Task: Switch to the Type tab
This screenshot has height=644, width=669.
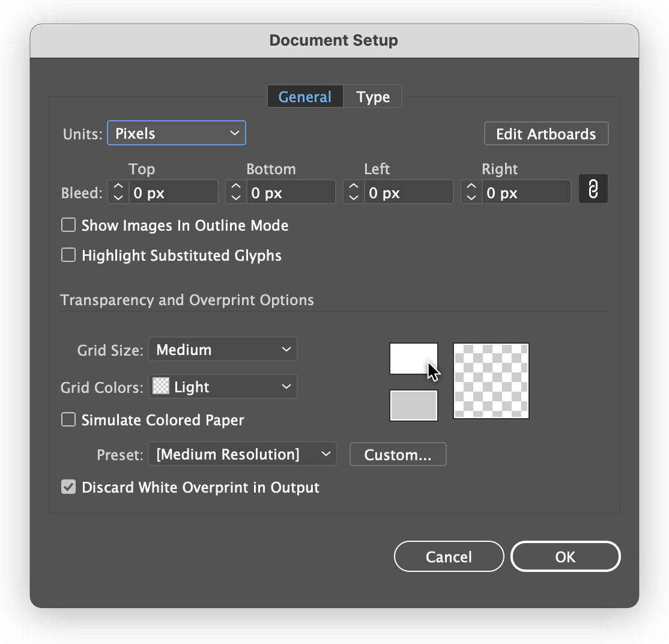Action: (373, 97)
